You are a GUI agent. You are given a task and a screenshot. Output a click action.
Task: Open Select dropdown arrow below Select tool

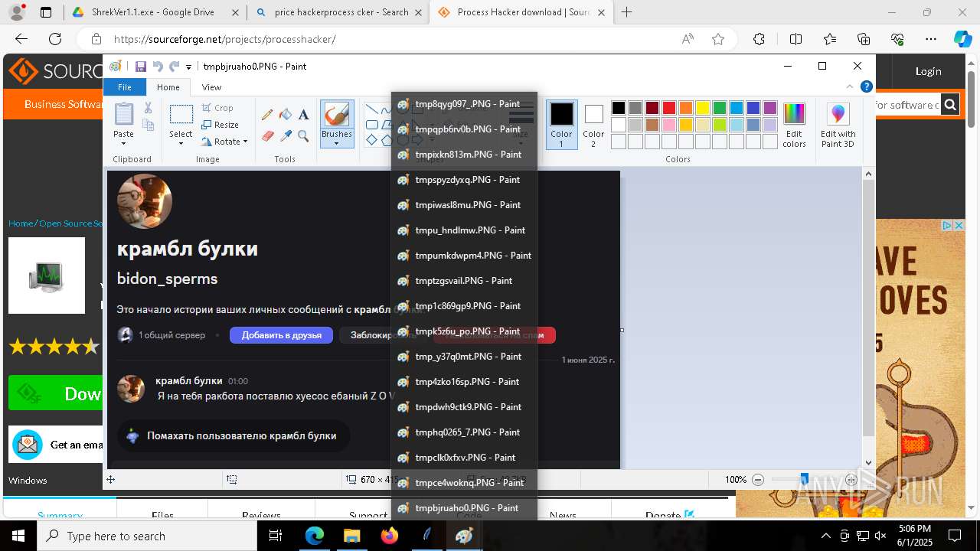coord(181,144)
